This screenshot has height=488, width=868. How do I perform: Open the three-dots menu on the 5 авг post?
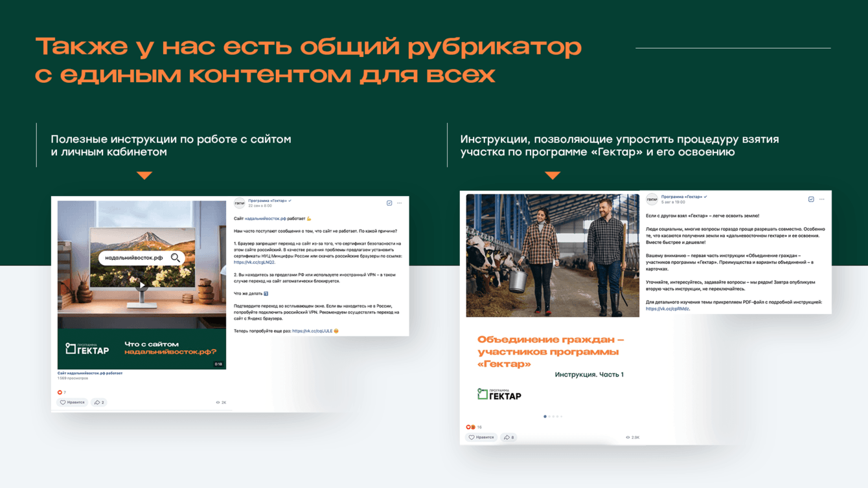click(822, 199)
